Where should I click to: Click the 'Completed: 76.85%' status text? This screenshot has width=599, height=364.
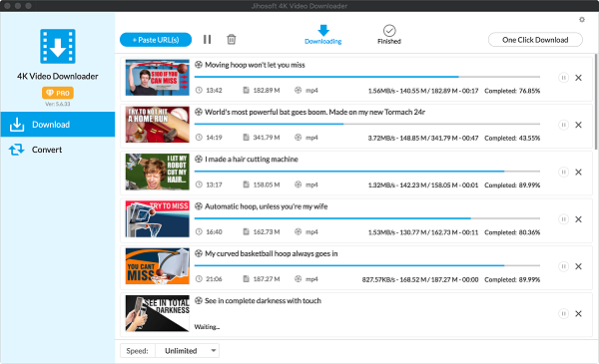512,91
